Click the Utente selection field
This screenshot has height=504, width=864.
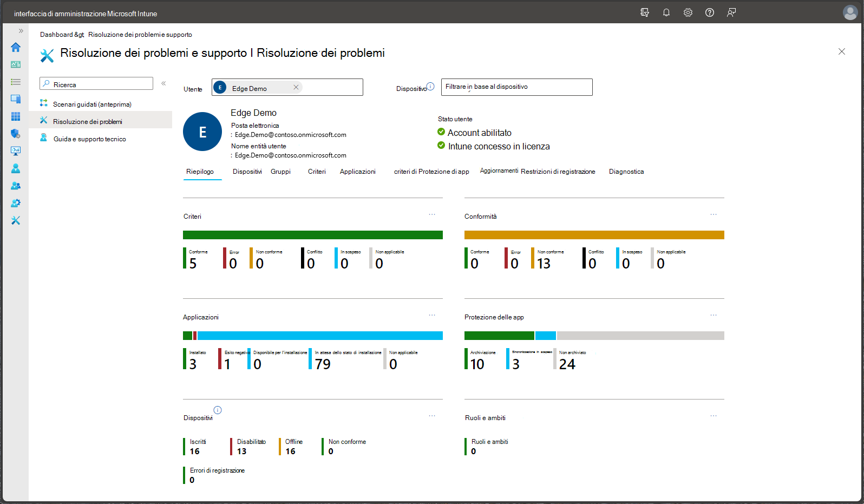287,87
